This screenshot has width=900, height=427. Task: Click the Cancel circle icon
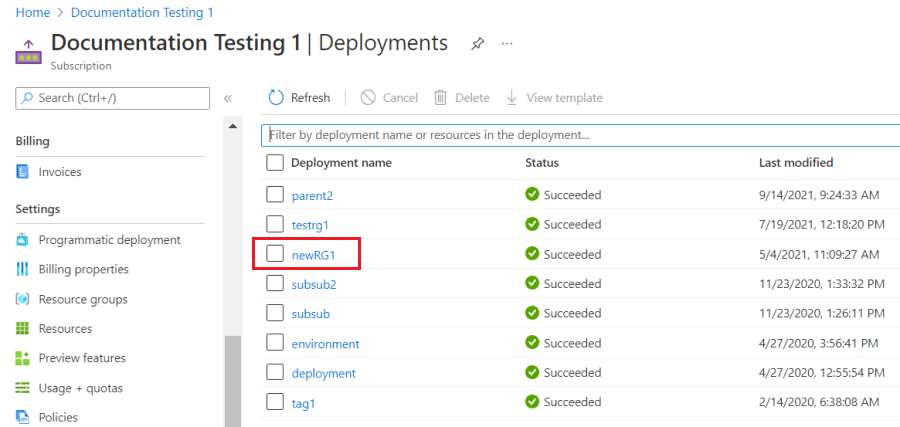pyautogui.click(x=368, y=98)
